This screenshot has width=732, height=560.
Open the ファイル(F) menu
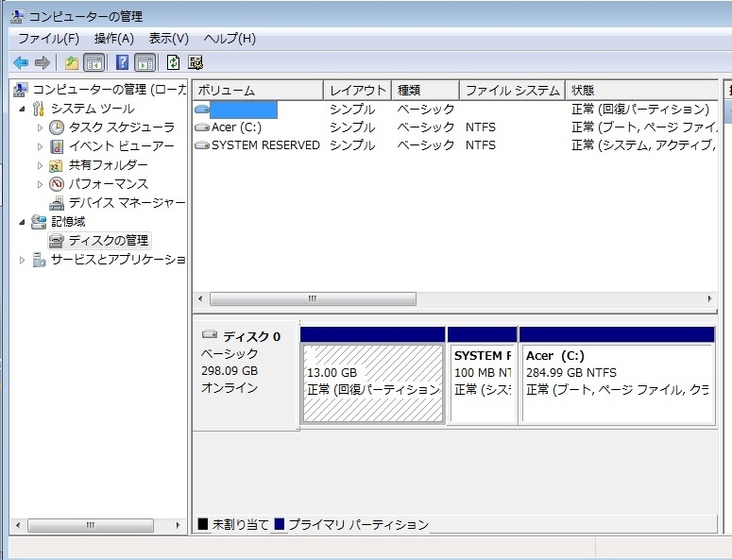48,38
